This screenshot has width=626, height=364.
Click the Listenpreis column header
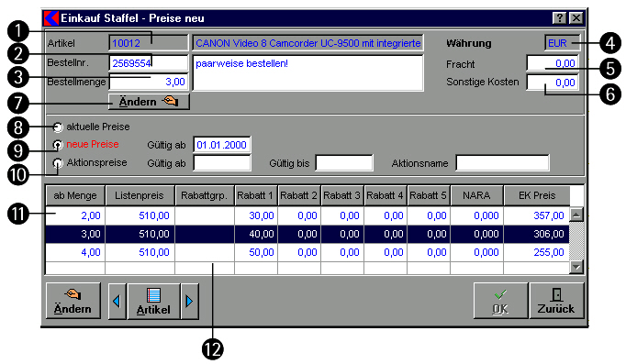click(x=140, y=195)
